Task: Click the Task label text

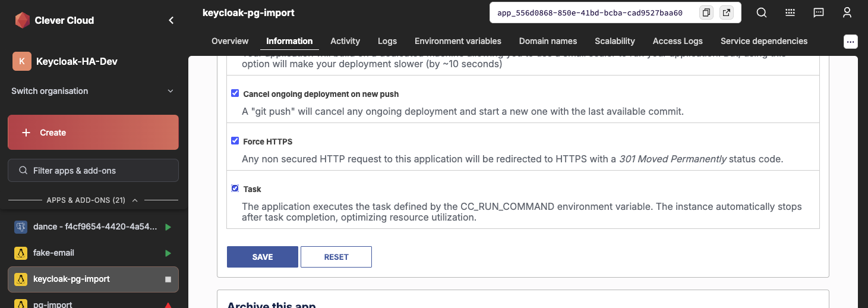Action: pyautogui.click(x=252, y=189)
